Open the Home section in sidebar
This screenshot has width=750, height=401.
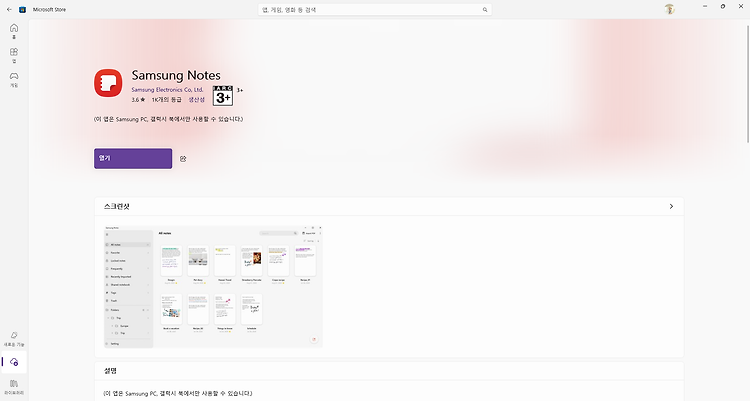tap(14, 31)
